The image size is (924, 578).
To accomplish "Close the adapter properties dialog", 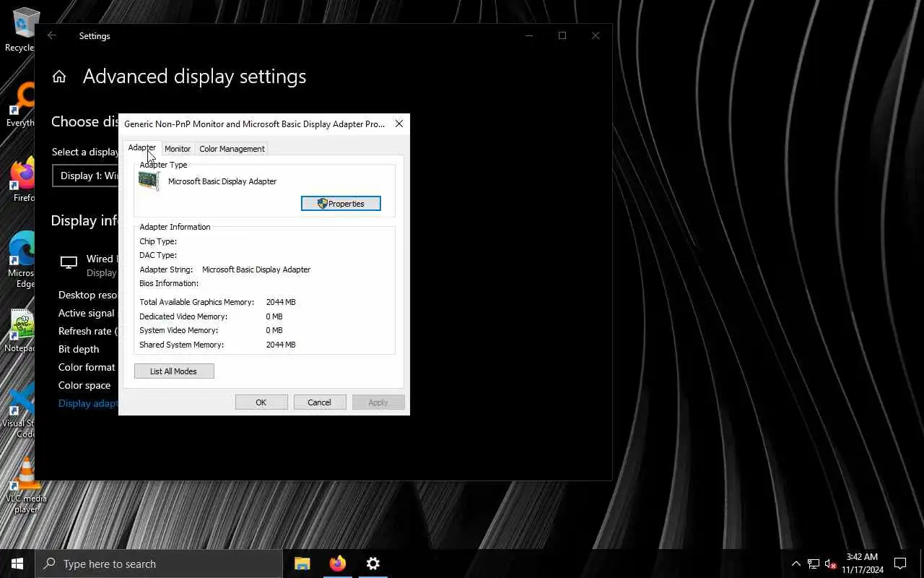I will pyautogui.click(x=399, y=124).
